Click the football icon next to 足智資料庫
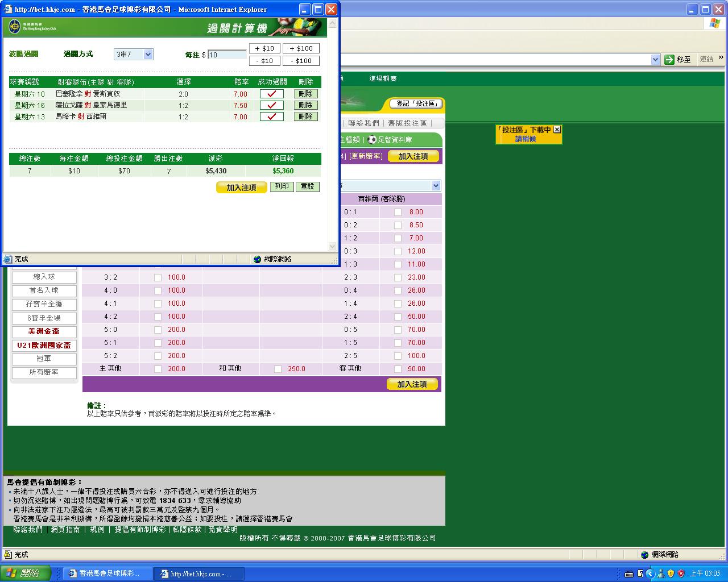 point(372,139)
